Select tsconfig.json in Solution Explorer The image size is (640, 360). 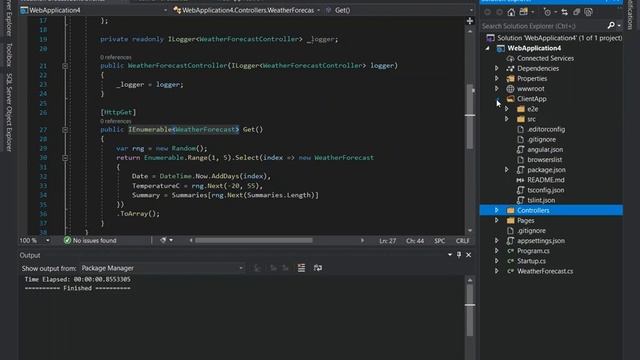(x=545, y=190)
